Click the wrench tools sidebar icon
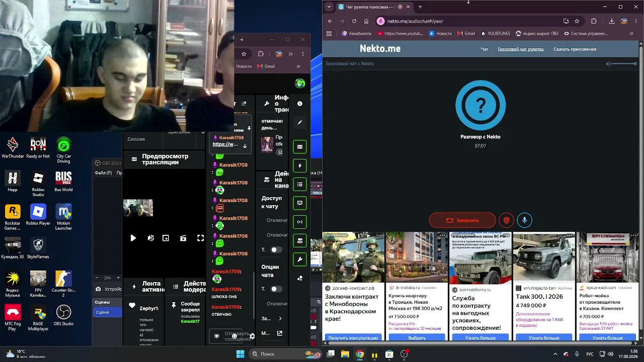 coord(300,259)
